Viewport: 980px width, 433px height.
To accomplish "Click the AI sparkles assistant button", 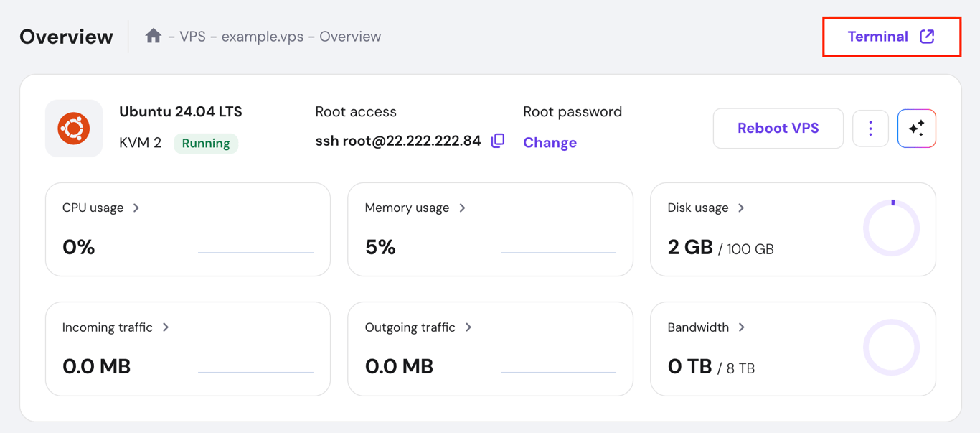I will coord(917,128).
